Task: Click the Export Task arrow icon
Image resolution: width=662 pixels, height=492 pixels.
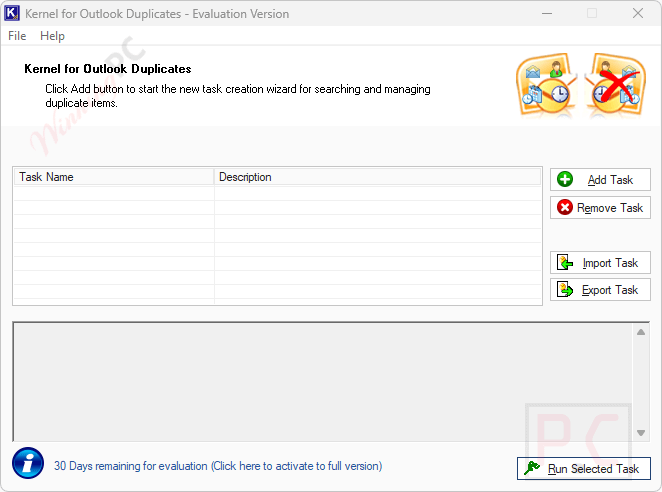Action: pyautogui.click(x=564, y=289)
